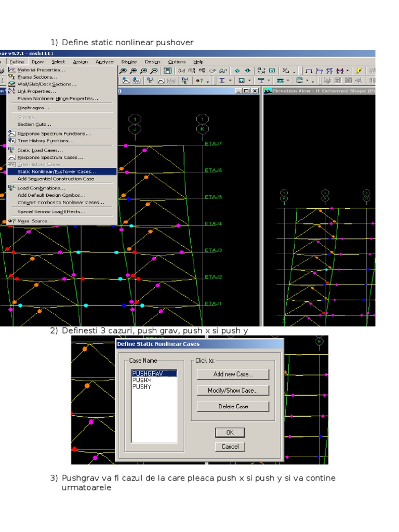Click the Load Combinations menu icon
The image size is (399, 532).
pos(12,188)
